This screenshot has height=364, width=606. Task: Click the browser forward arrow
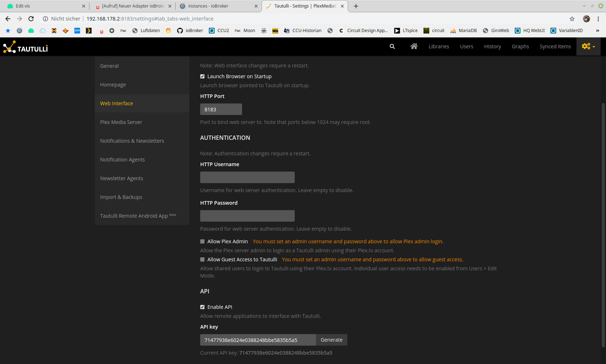19,19
